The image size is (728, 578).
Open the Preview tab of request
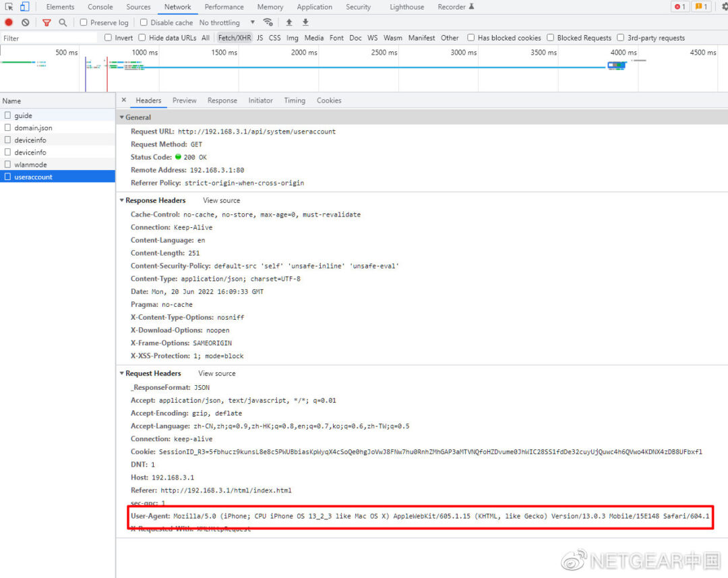pyautogui.click(x=184, y=100)
